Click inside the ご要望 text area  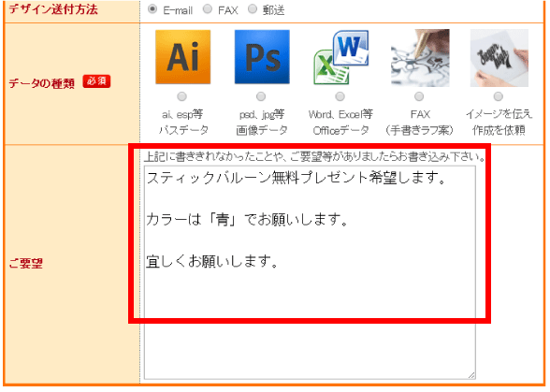pos(310,272)
